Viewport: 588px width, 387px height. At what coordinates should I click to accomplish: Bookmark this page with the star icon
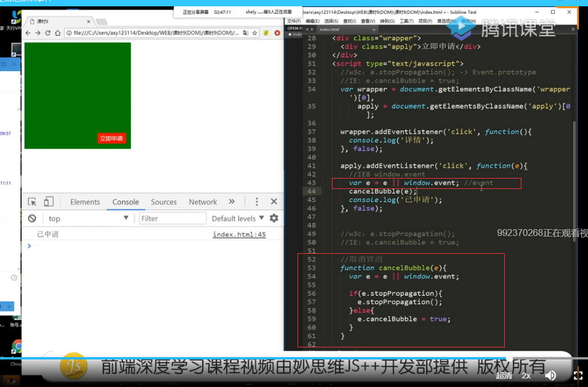[x=254, y=33]
